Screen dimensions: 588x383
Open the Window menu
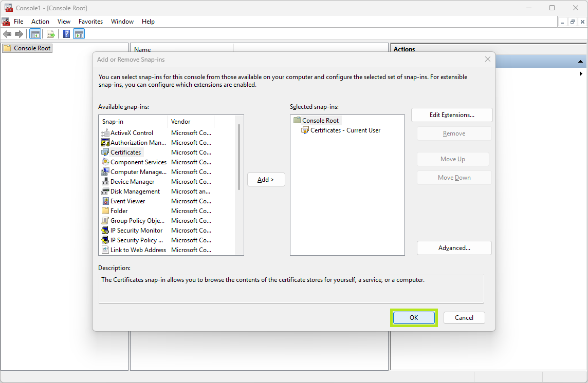click(122, 22)
